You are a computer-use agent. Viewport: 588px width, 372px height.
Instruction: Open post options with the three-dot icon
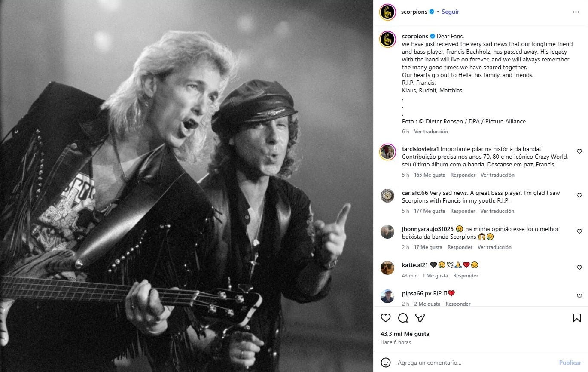(575, 12)
